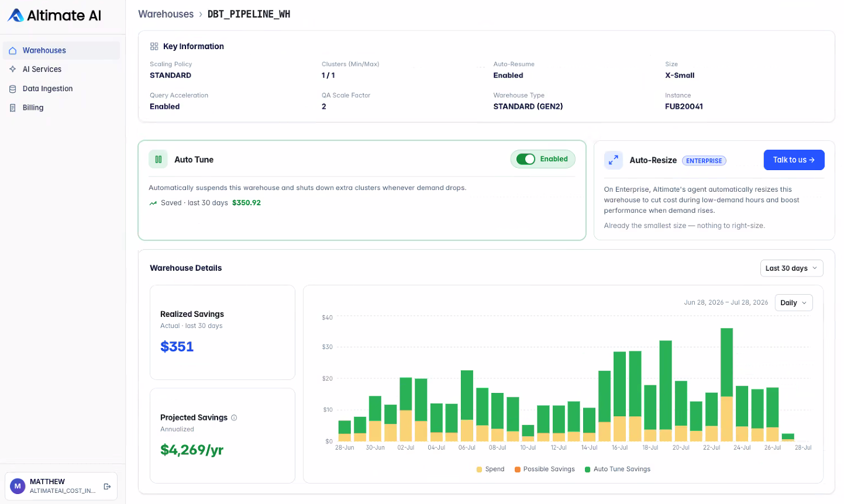
Task: Click the 06-Jul chart bar
Action: [467, 406]
